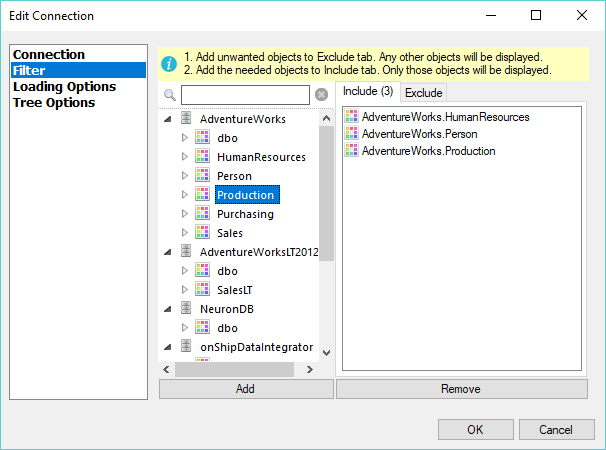Click the tree's vertical scrollbar up arrow

coord(326,118)
